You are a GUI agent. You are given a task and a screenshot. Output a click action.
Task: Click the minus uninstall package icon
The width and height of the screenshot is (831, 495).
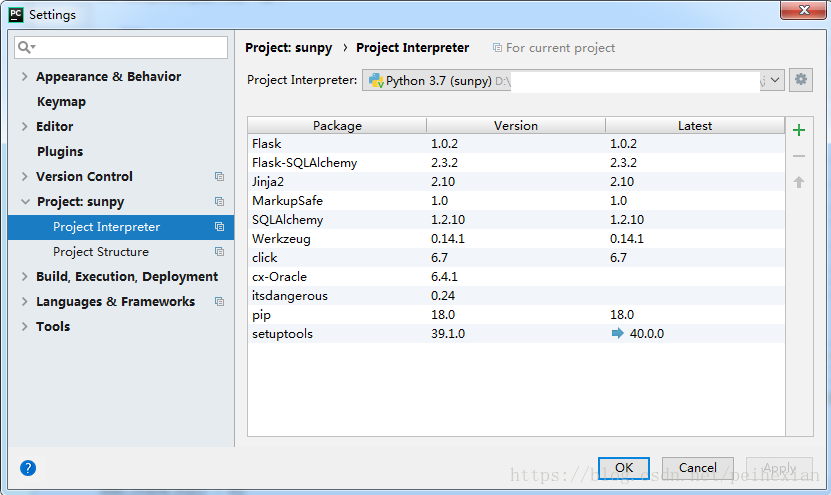799,156
